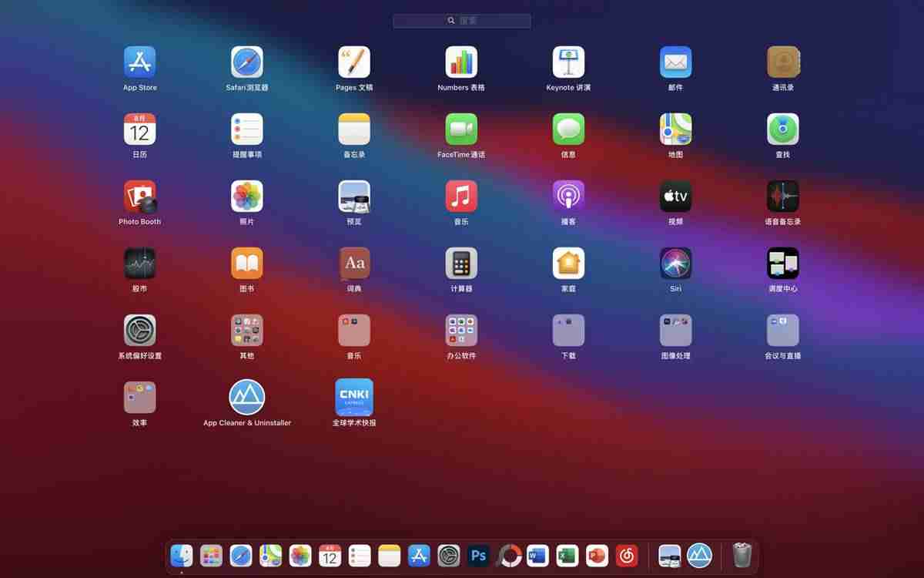Open Pages 文稿 app
Image resolution: width=924 pixels, height=578 pixels.
(x=354, y=62)
